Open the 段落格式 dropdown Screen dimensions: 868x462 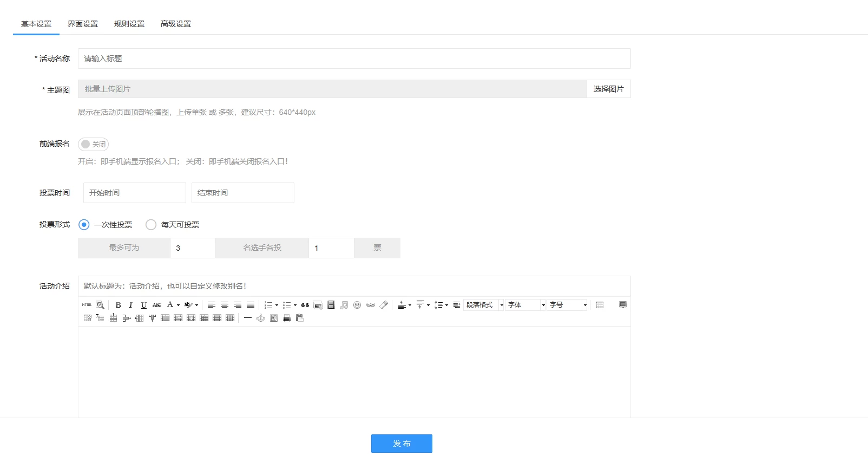(x=484, y=305)
